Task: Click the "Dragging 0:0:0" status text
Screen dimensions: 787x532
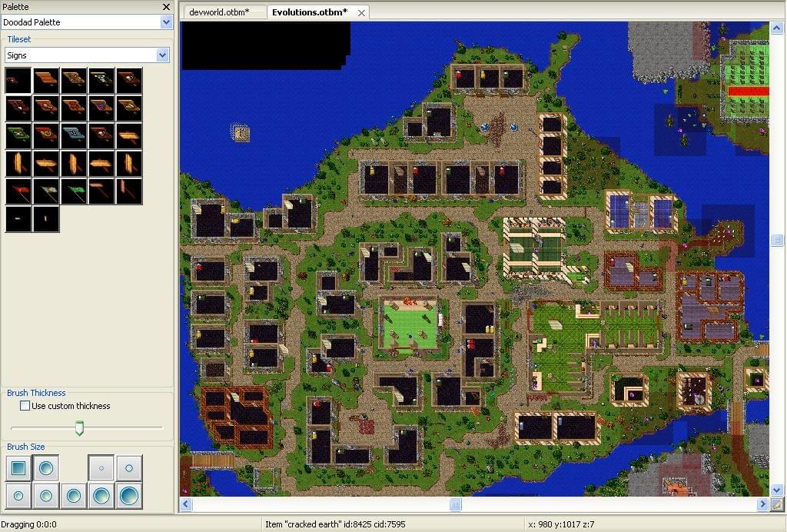Action: 28,524
